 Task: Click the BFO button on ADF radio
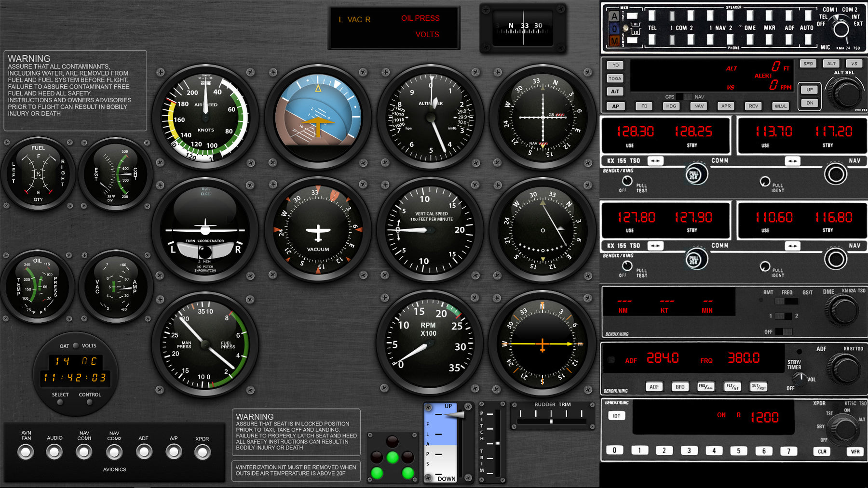[680, 387]
